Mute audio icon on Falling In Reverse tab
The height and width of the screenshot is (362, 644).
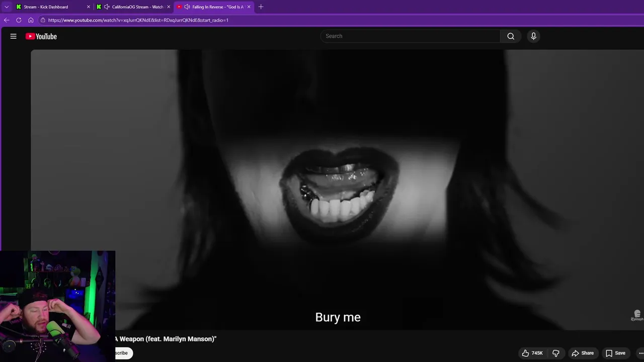click(187, 7)
